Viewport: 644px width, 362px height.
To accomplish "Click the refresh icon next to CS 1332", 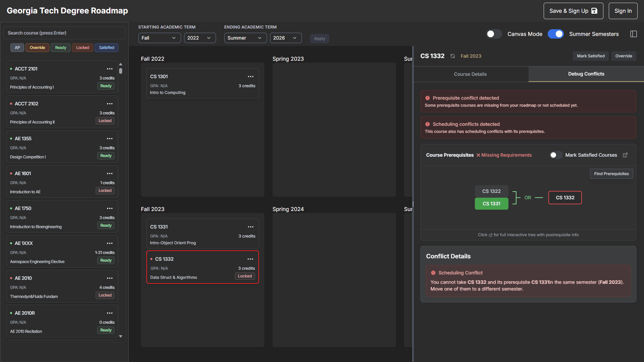I will point(453,56).
